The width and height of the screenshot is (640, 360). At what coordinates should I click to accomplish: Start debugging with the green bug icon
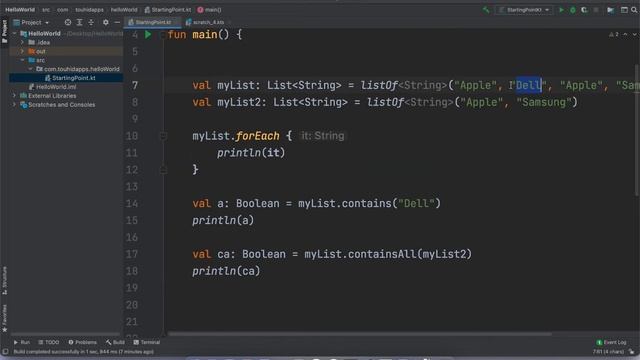[573, 10]
